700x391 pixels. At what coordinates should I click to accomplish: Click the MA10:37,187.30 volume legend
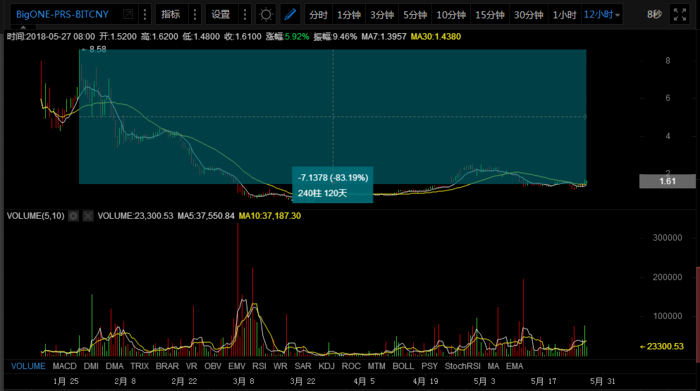click(x=270, y=216)
